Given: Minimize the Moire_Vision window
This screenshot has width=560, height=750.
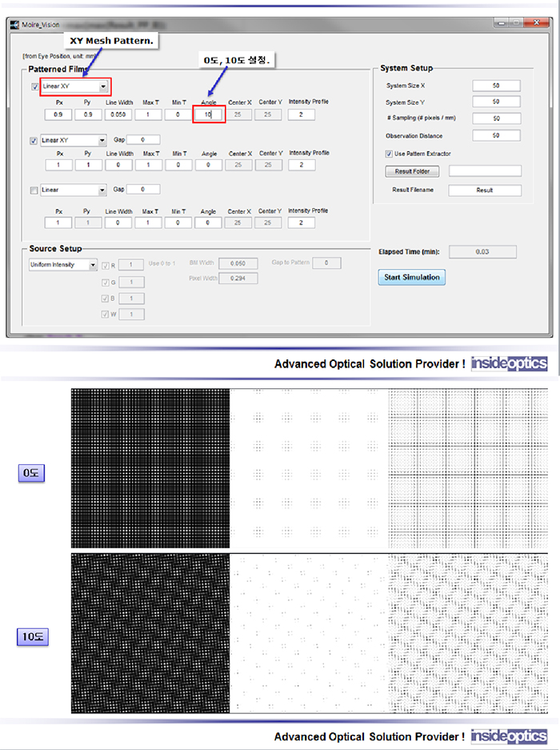Looking at the screenshot, I should pyautogui.click(x=500, y=24).
